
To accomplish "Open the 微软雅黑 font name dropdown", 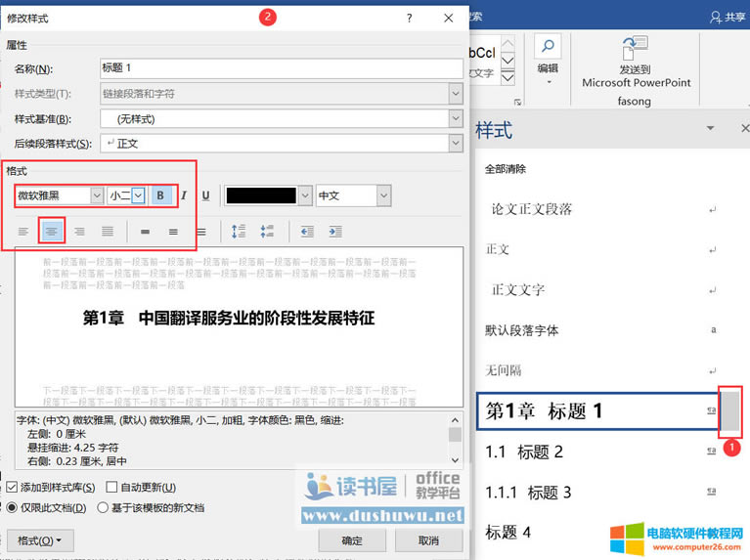I will [96, 195].
